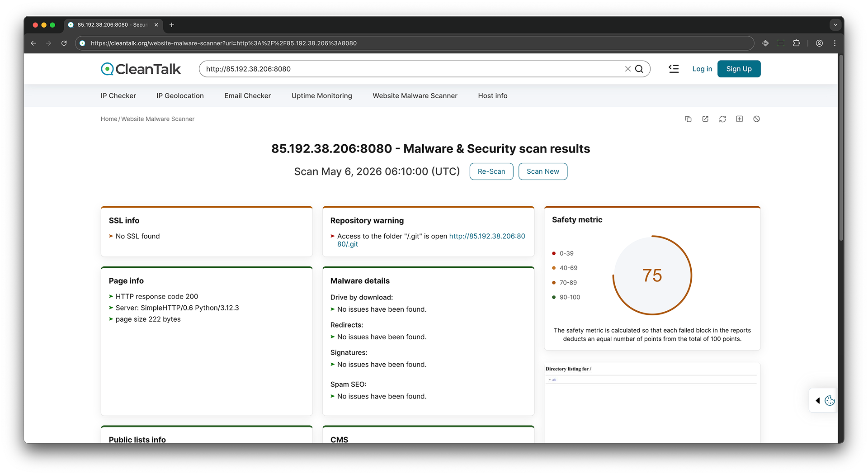
Task: Open the cookie settings icon
Action: tap(830, 400)
